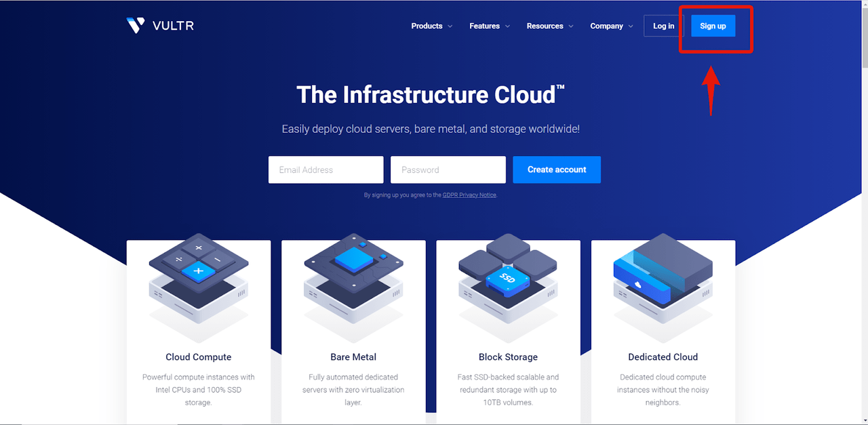Image resolution: width=868 pixels, height=425 pixels.
Task: Open the Features menu
Action: (484, 26)
